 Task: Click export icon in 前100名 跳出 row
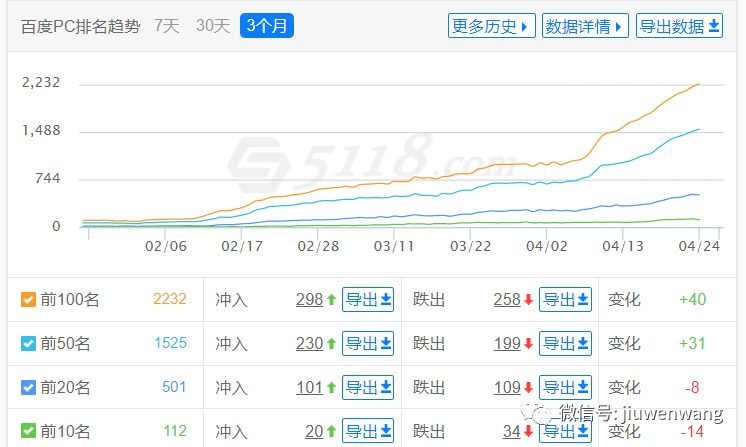coord(566,300)
